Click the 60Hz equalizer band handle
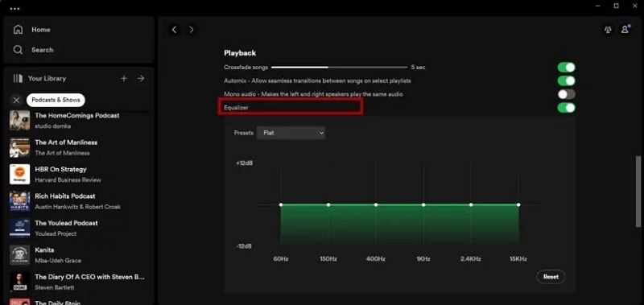 [x=281, y=204]
